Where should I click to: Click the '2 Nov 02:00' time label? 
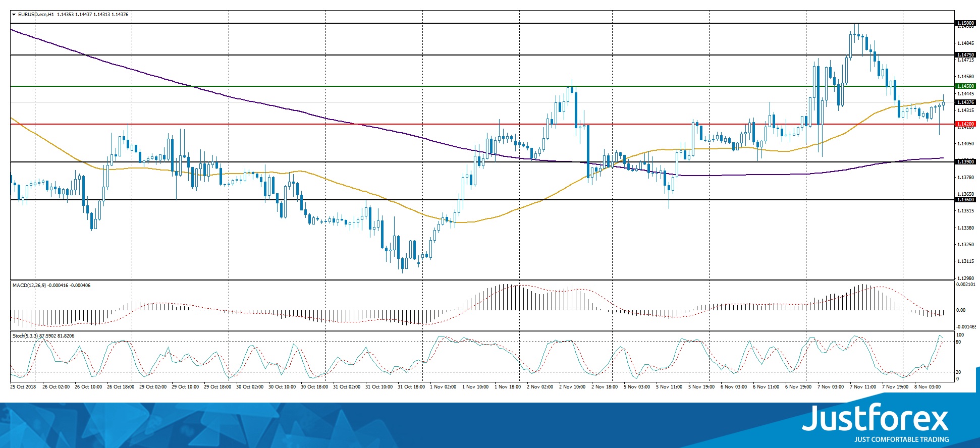tap(540, 387)
